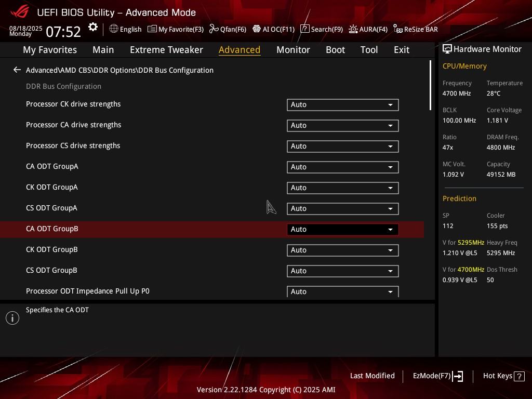The height and width of the screenshot is (399, 532).
Task: Click the Prediction section heading
Action: tap(459, 198)
